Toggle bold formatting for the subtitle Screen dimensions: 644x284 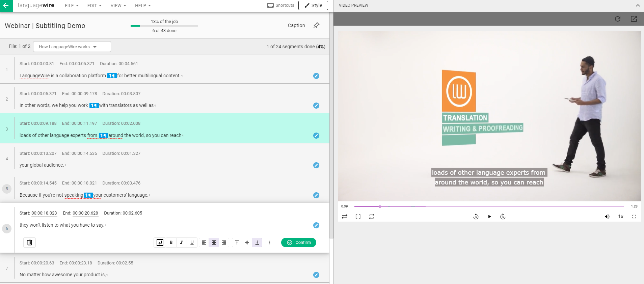(x=171, y=243)
